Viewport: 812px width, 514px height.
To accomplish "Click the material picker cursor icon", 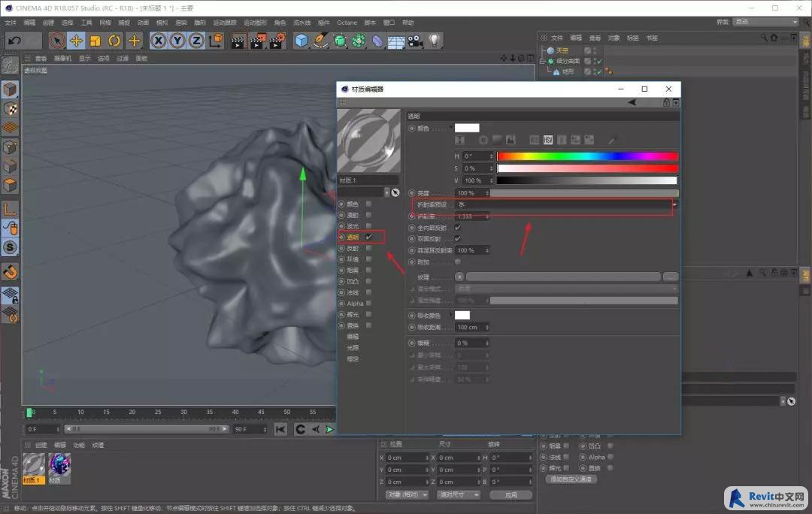I will pos(395,192).
